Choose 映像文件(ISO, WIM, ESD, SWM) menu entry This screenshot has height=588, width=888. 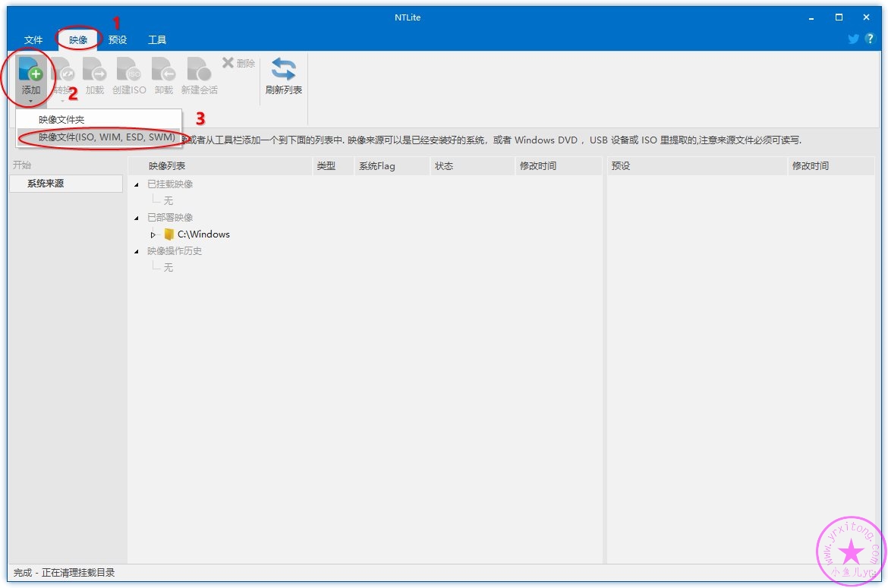coord(99,137)
